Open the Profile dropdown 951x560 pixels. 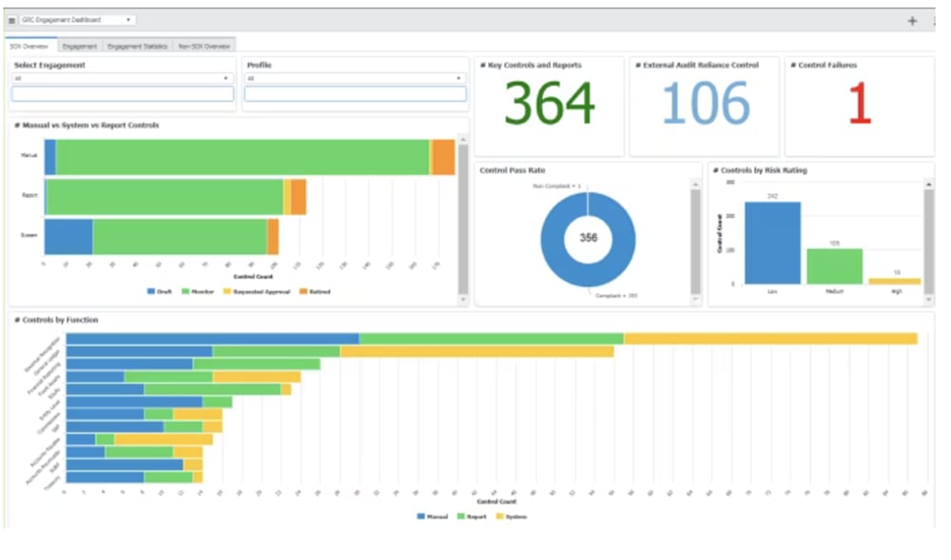[355, 78]
